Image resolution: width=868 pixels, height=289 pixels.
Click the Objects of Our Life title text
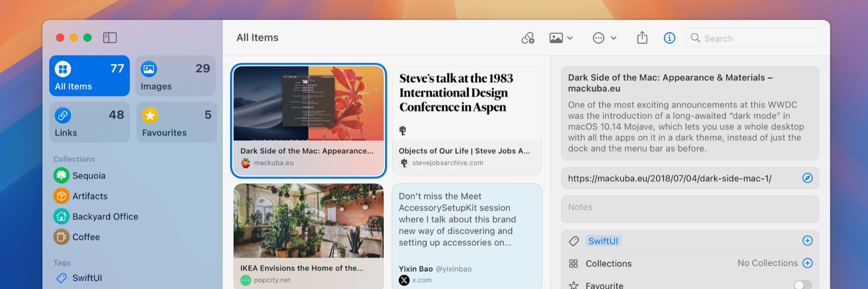coord(464,151)
